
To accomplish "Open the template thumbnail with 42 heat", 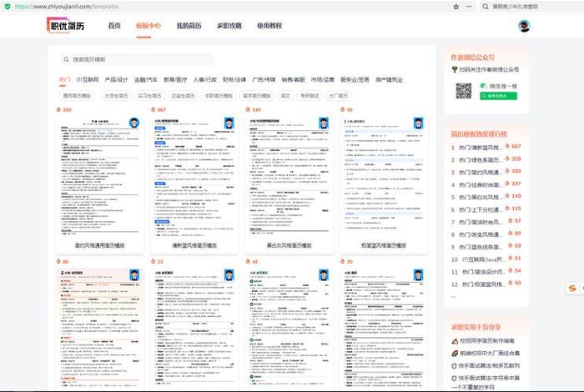I will tap(289, 329).
